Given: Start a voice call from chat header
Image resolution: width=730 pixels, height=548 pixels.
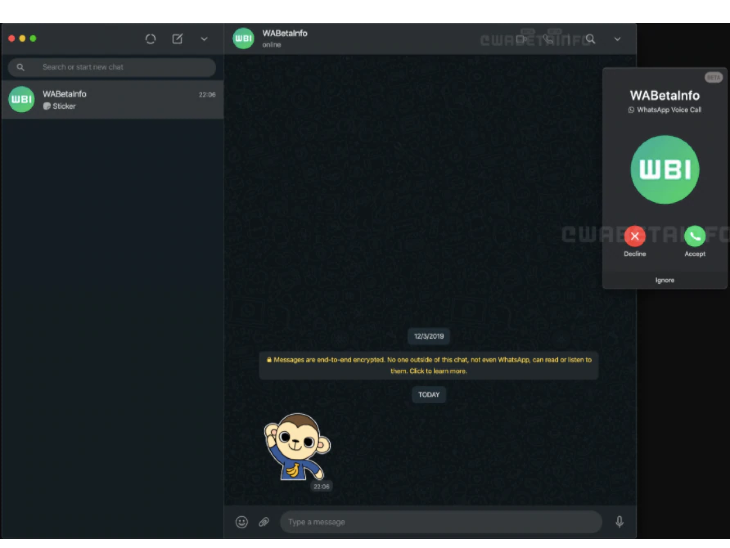Looking at the screenshot, I should (548, 39).
